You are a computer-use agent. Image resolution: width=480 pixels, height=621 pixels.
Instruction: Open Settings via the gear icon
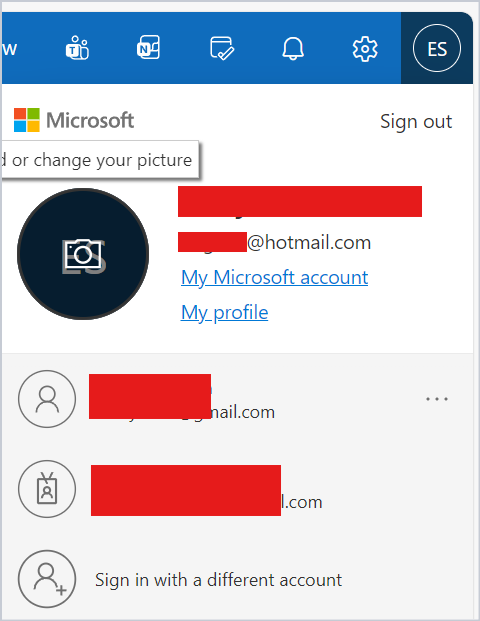(x=365, y=49)
